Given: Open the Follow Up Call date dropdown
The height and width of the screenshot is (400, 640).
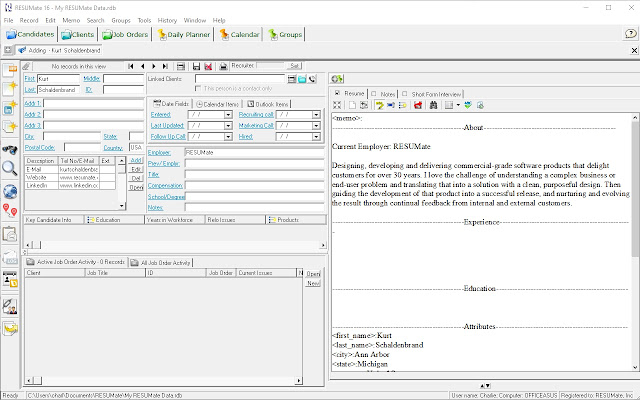Looking at the screenshot, I should pos(228,137).
